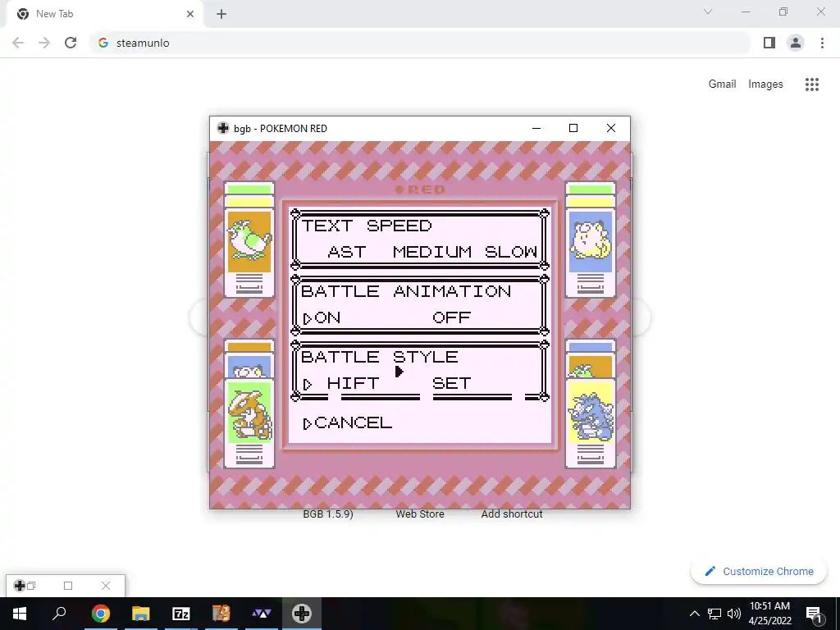Click the Customize Chrome button
840x630 pixels.
pos(759,571)
